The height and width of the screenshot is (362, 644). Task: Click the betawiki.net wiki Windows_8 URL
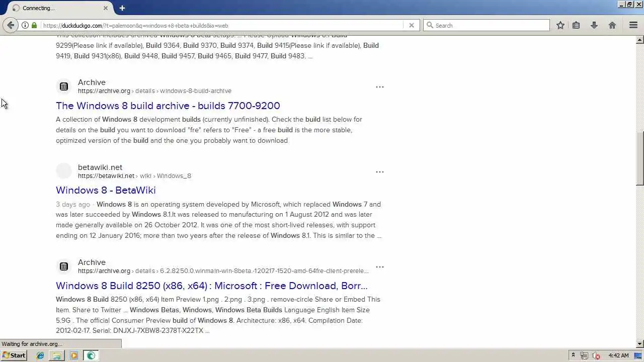pyautogui.click(x=134, y=176)
